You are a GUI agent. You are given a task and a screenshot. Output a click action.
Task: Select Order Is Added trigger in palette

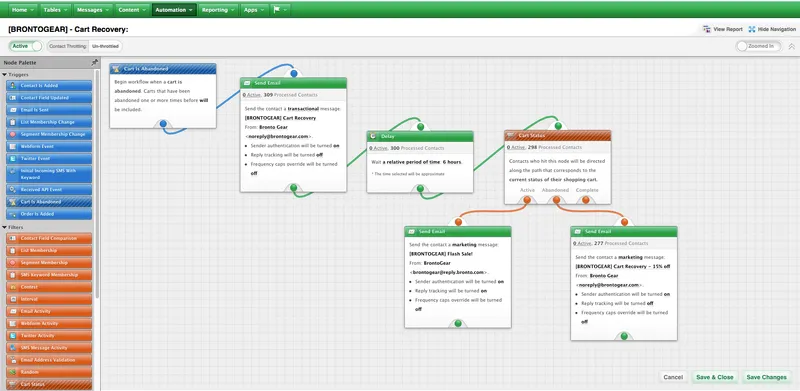point(49,214)
